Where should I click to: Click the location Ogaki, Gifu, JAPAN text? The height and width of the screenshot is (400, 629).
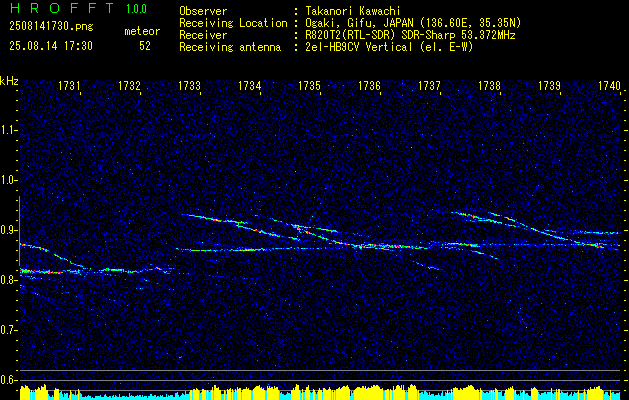[x=413, y=23]
